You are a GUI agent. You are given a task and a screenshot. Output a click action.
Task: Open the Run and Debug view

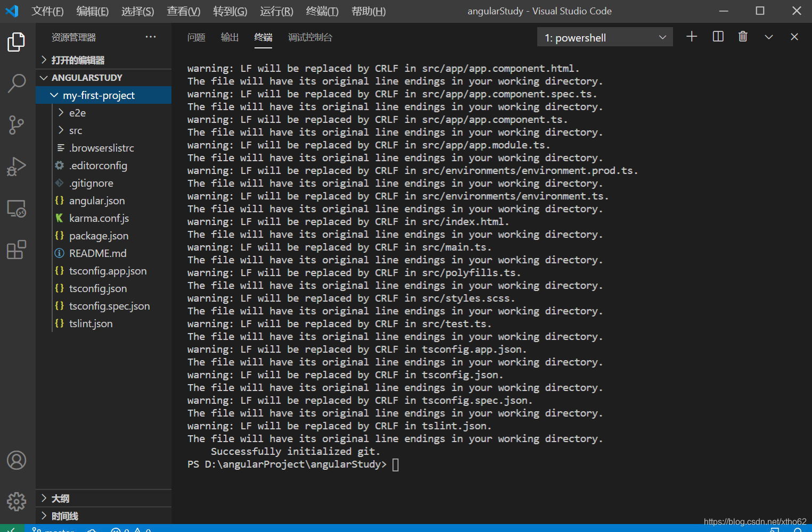[17, 167]
